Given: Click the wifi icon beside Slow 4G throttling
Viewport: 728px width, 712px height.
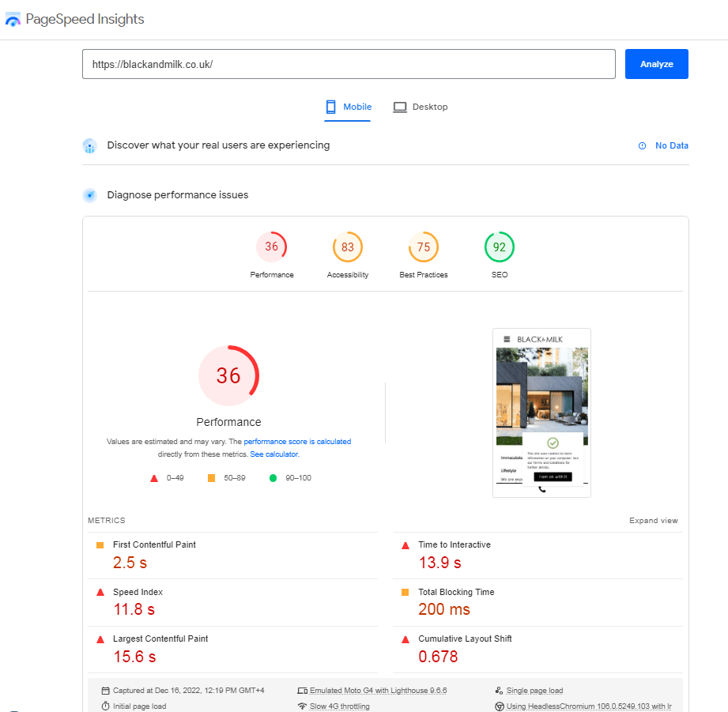Looking at the screenshot, I should pyautogui.click(x=302, y=706).
